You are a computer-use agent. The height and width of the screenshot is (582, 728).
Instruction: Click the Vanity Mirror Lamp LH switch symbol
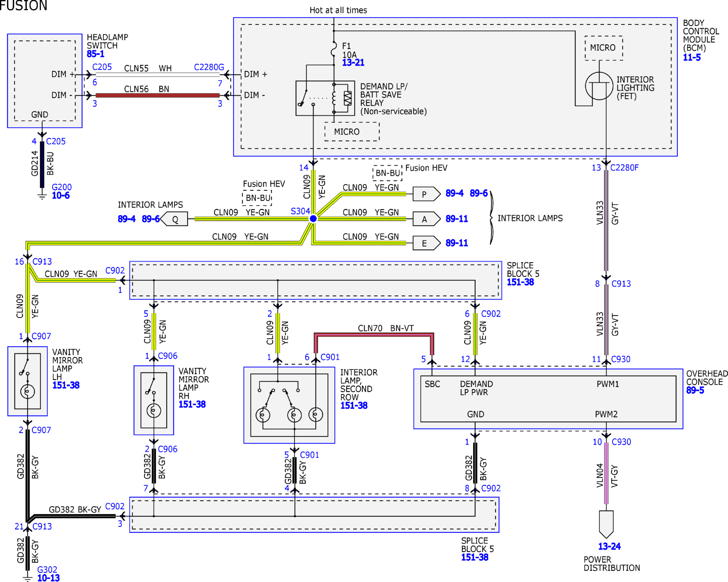click(x=25, y=367)
